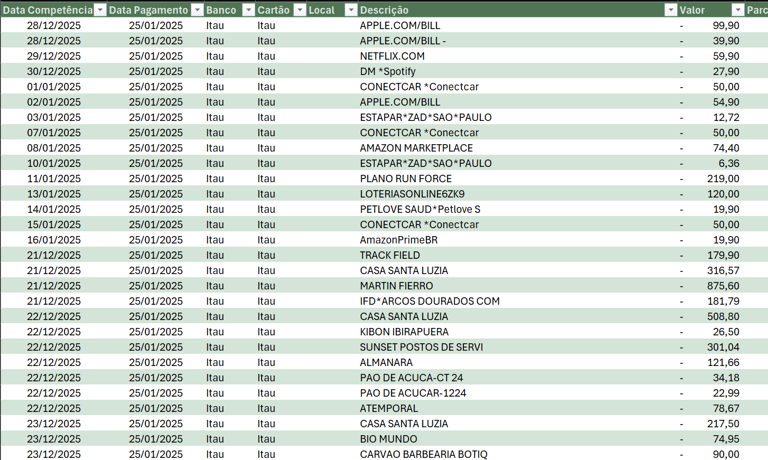Open the Data Competência filter dropdown
Image resolution: width=768 pixels, height=460 pixels.
[x=100, y=10]
